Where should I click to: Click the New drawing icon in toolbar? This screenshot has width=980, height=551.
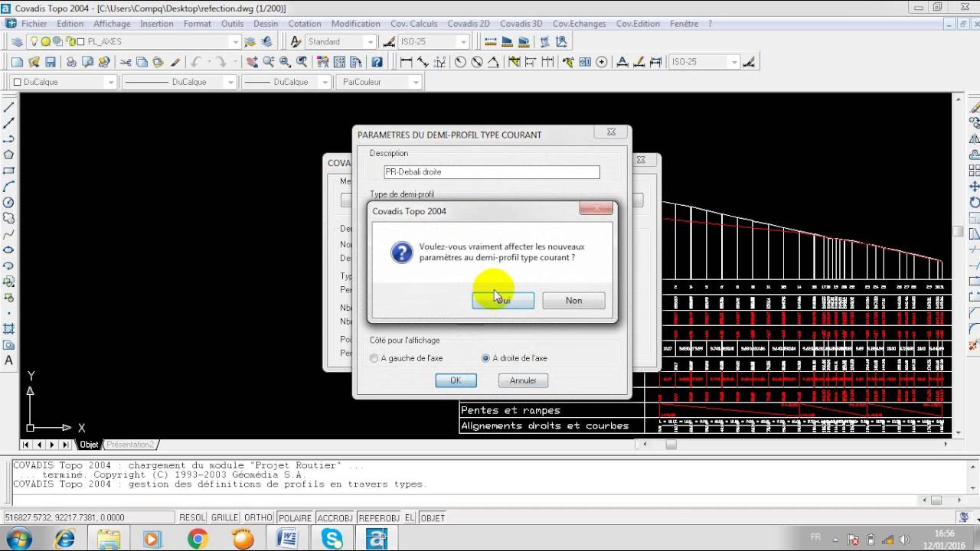click(x=17, y=62)
